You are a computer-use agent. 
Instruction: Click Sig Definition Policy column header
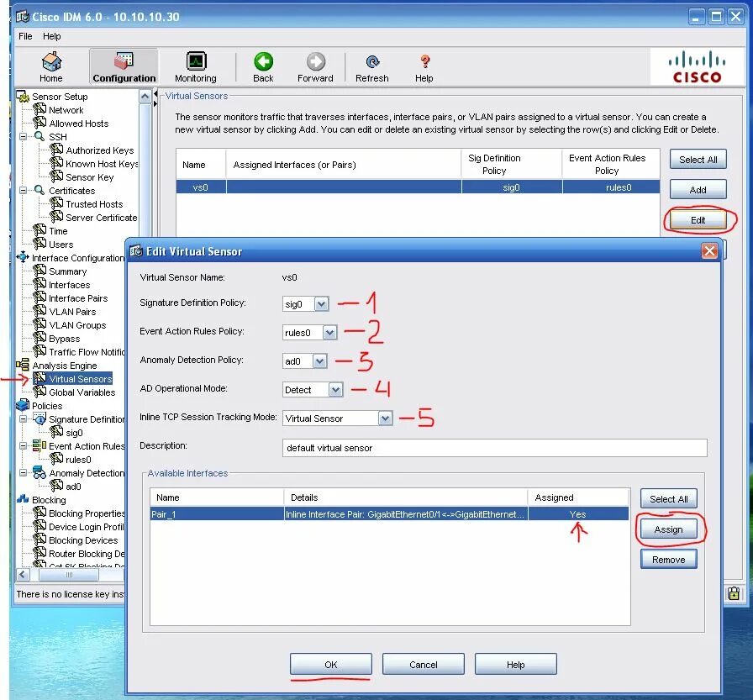(x=511, y=164)
